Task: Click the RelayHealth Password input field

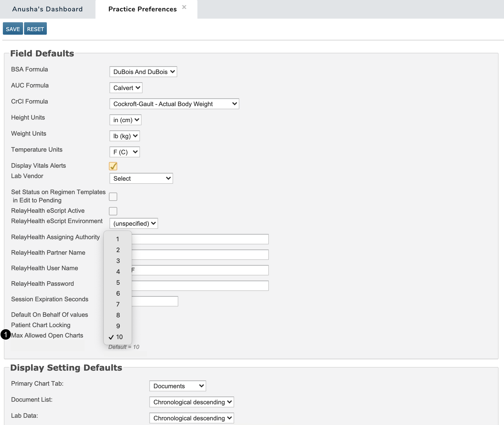Action: click(x=200, y=286)
